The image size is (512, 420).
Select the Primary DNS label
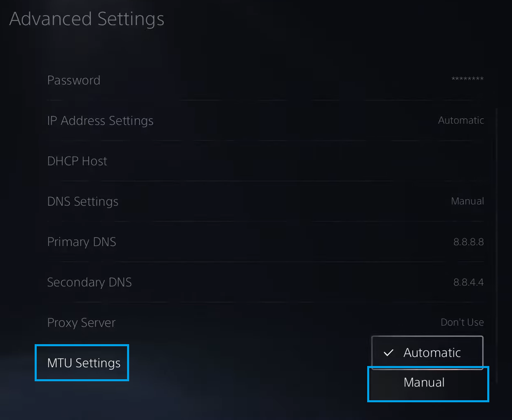pyautogui.click(x=82, y=242)
